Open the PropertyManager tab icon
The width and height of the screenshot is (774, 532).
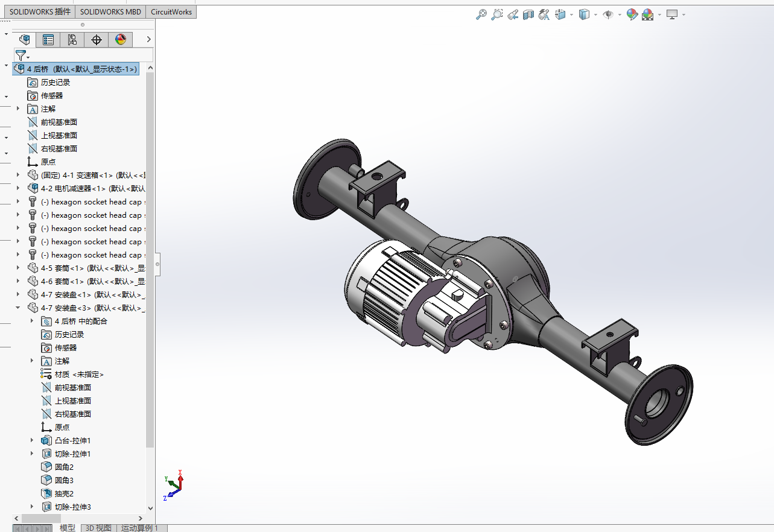point(48,40)
